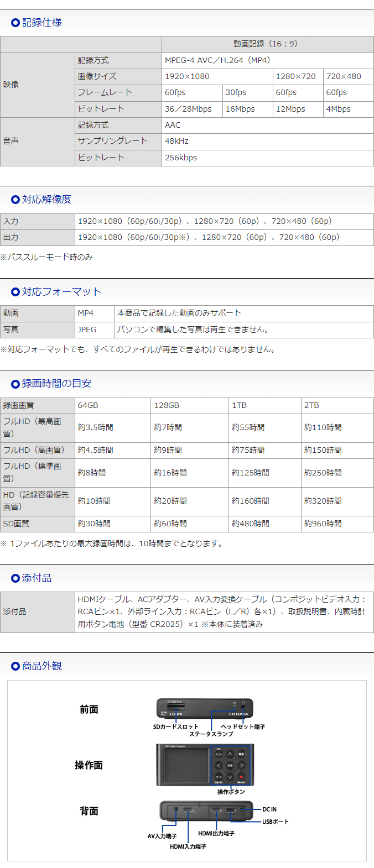Click the 4Mbps bitrate cell
374x868 pixels.
348,109
